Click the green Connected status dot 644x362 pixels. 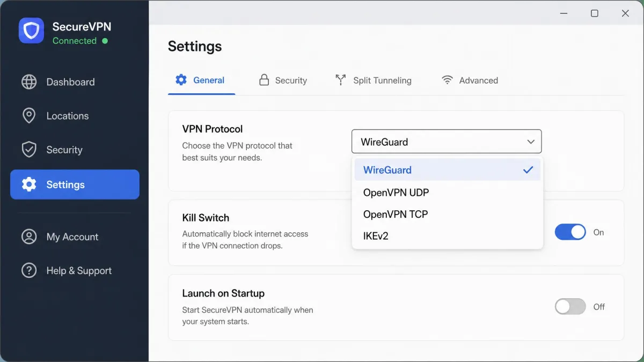105,41
